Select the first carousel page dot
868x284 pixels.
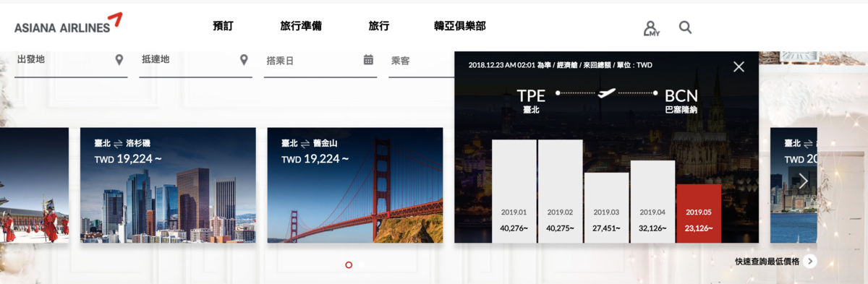(x=349, y=265)
